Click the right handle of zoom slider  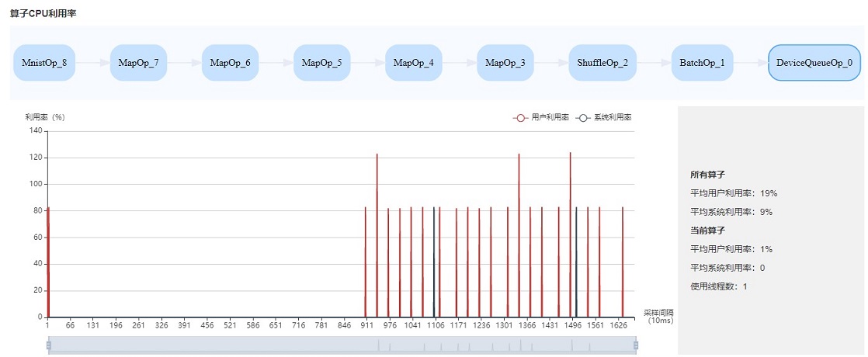coord(635,345)
